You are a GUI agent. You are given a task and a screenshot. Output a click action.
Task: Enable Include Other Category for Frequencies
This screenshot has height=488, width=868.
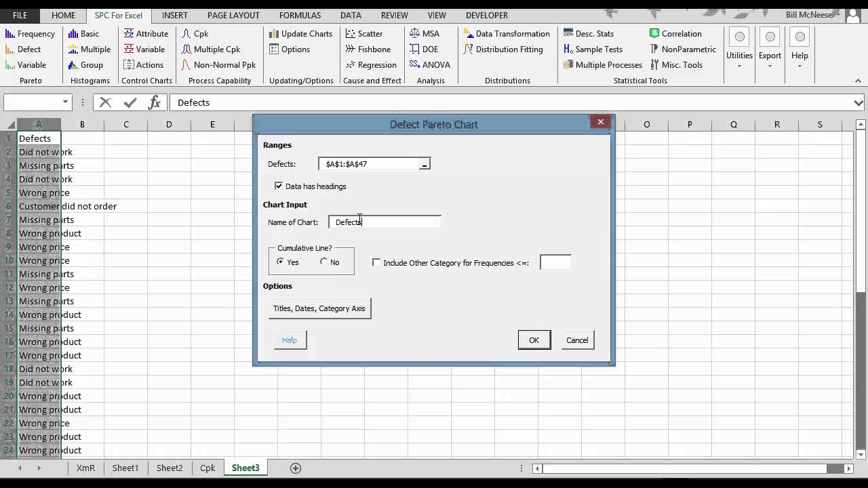376,262
